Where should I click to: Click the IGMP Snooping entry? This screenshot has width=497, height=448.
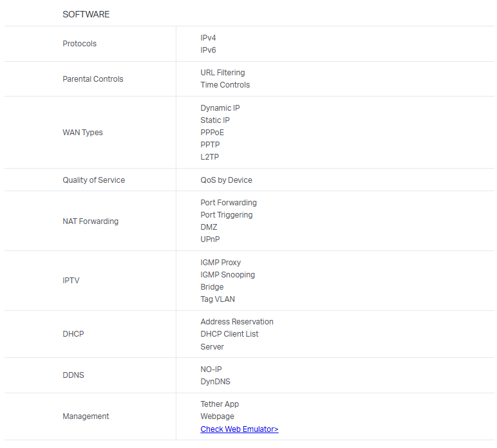click(227, 275)
